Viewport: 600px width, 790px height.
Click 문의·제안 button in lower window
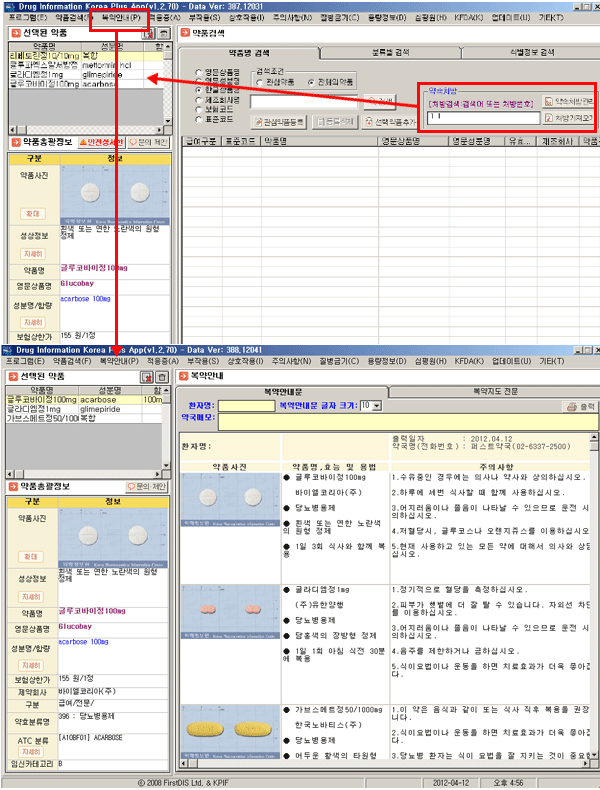[147, 487]
